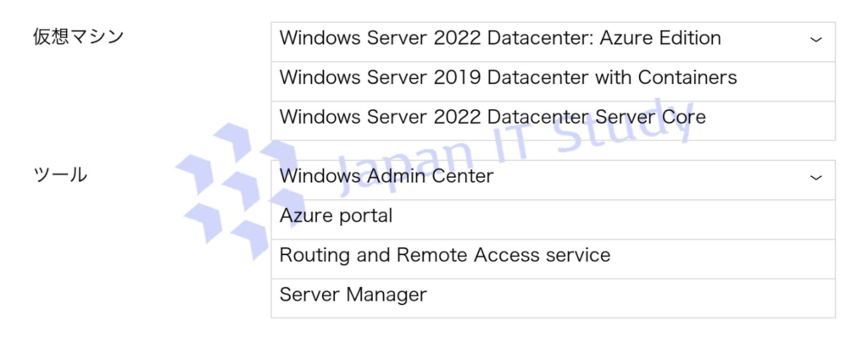Click the word Containers in 2019 option

pos(687,78)
